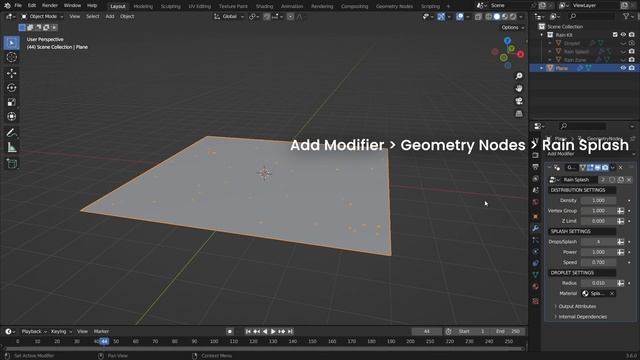Open the Keying dropdown in timeline

click(61, 331)
